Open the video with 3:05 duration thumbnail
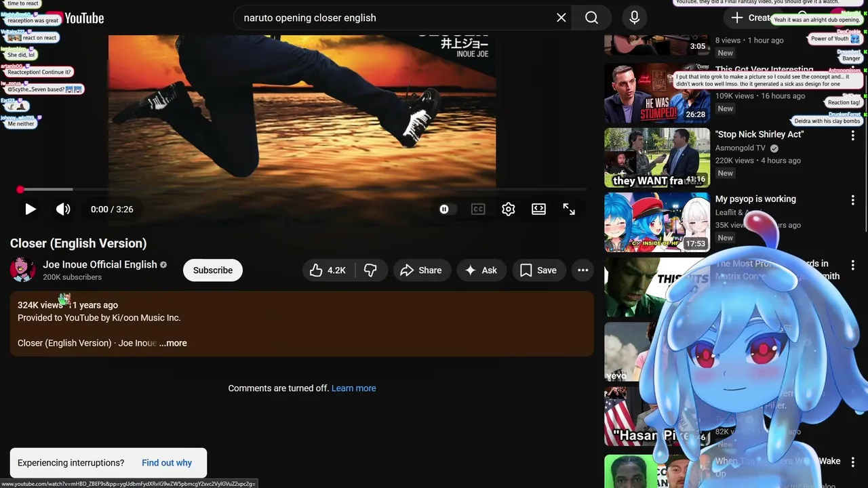 (657, 45)
